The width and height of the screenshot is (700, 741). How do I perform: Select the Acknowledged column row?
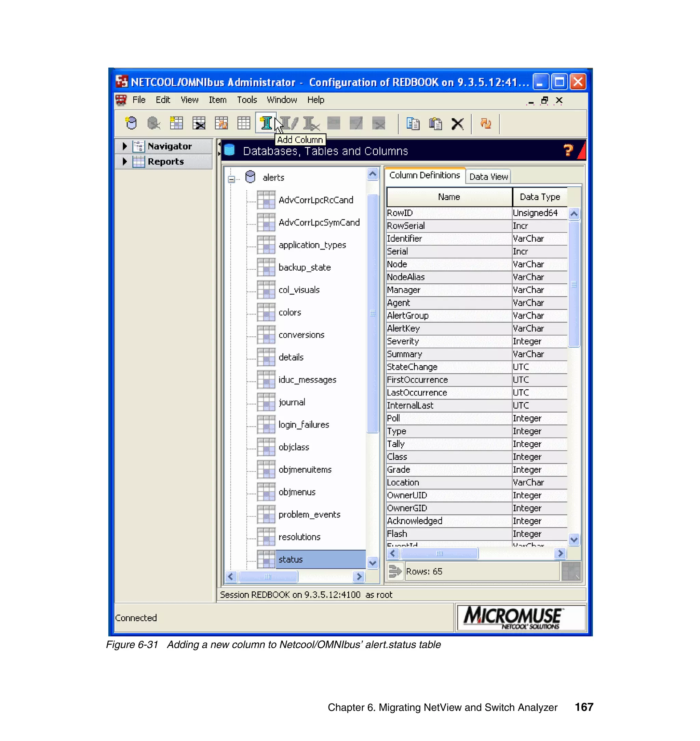pos(477,521)
